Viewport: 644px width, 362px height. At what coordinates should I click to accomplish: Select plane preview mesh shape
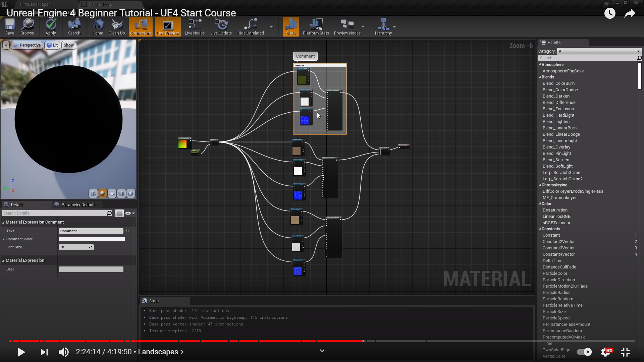(112, 193)
